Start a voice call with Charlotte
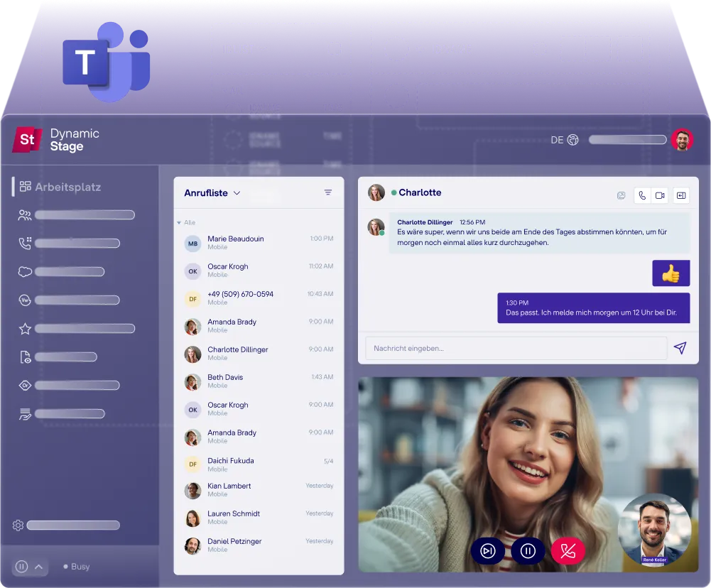Screen dimensions: 711x588 click(x=642, y=195)
